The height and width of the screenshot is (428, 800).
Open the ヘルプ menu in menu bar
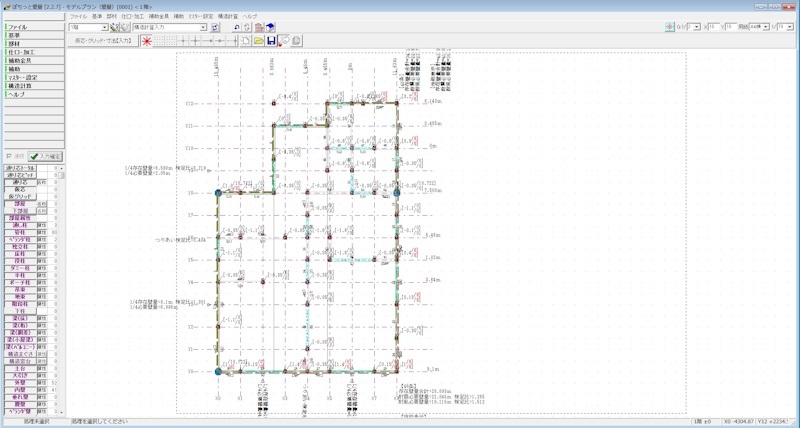pos(251,17)
